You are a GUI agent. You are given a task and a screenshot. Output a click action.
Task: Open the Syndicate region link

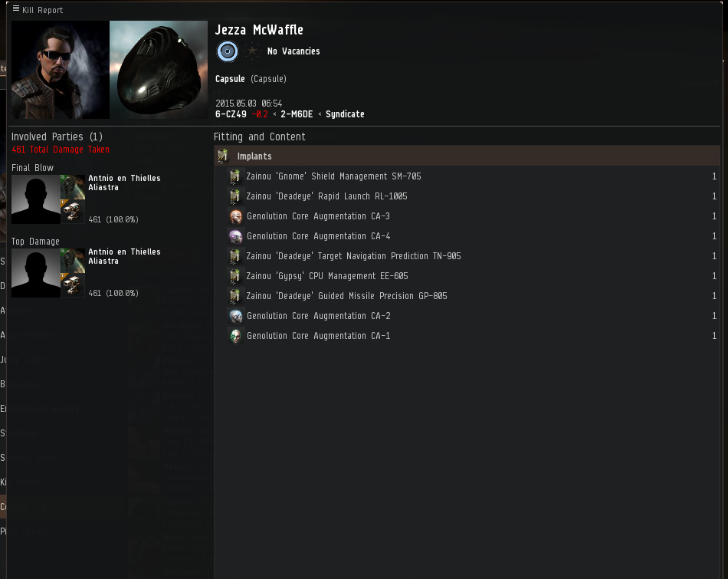click(x=345, y=114)
